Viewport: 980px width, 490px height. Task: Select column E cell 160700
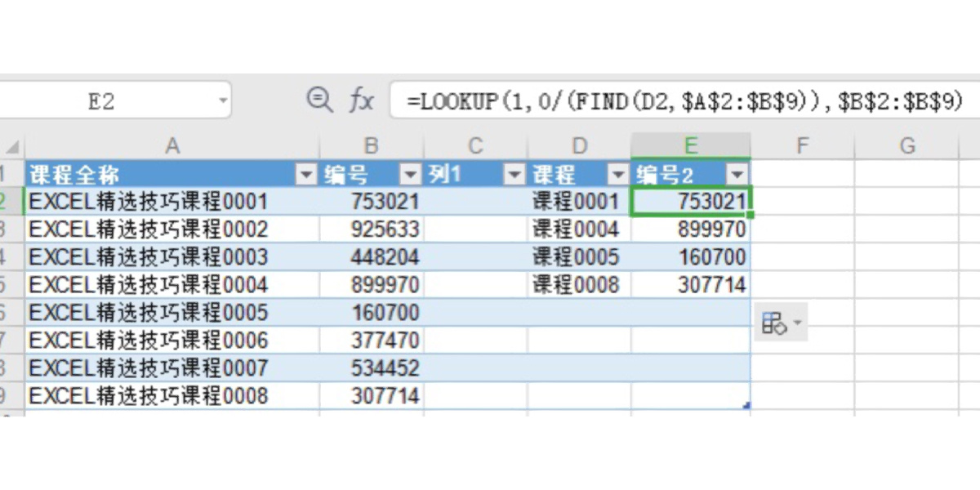click(x=691, y=256)
